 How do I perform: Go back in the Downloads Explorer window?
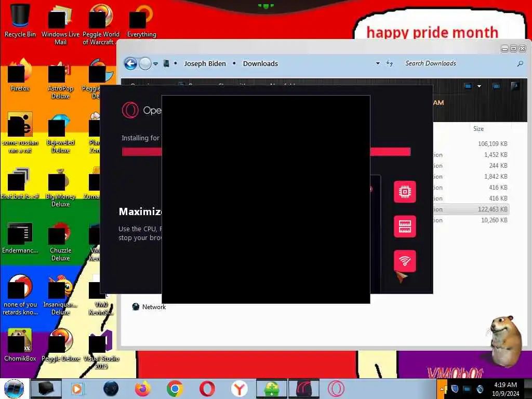click(130, 63)
